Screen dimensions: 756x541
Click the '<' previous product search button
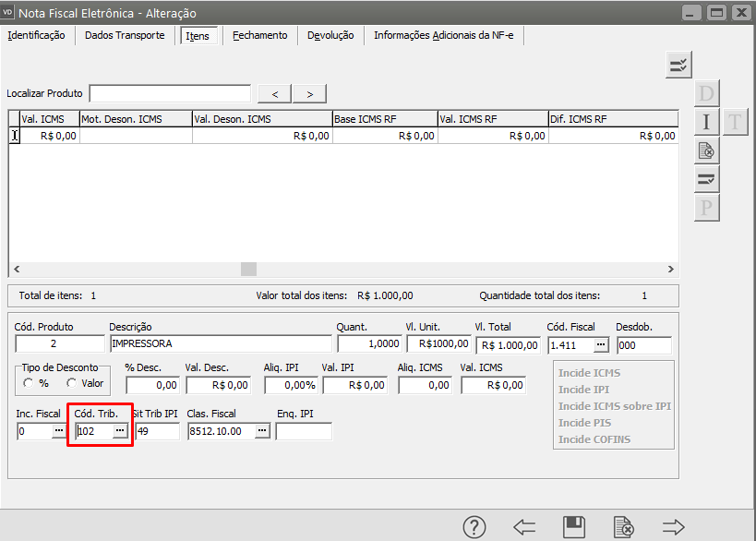(275, 93)
